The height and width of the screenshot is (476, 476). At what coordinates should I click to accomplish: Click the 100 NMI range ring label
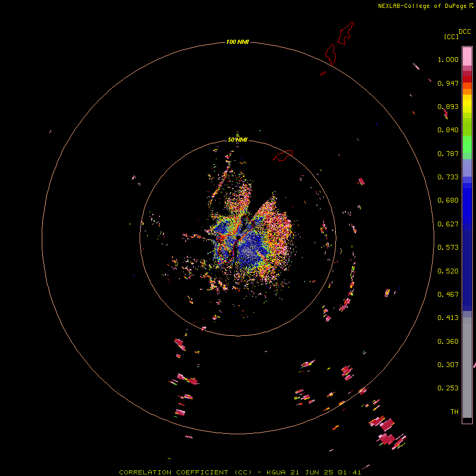[237, 42]
